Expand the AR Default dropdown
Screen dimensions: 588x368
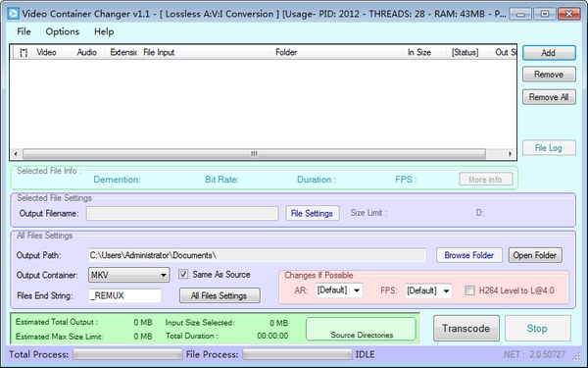click(x=339, y=290)
